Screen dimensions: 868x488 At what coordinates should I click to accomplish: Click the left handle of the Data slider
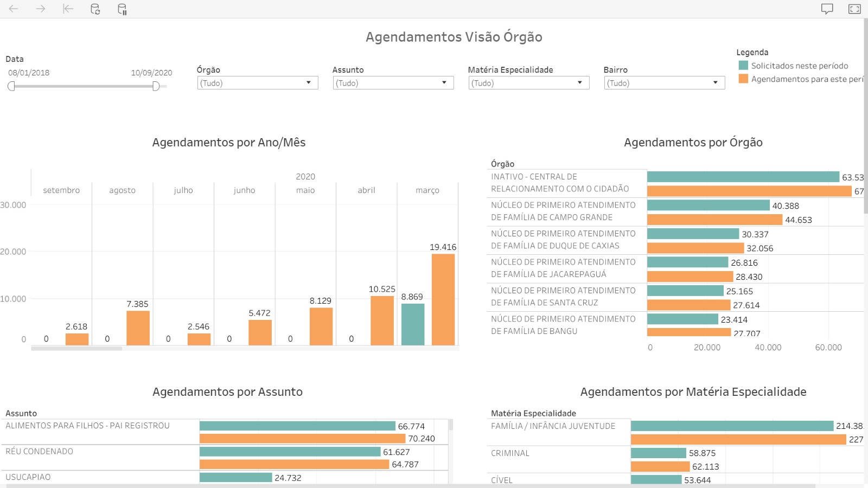[x=11, y=86]
